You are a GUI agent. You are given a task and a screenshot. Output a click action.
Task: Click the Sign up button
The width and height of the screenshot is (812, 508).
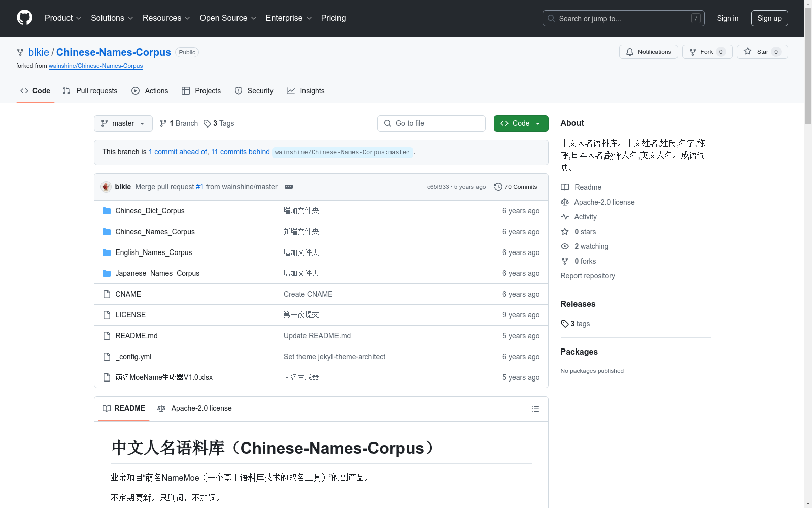point(769,18)
